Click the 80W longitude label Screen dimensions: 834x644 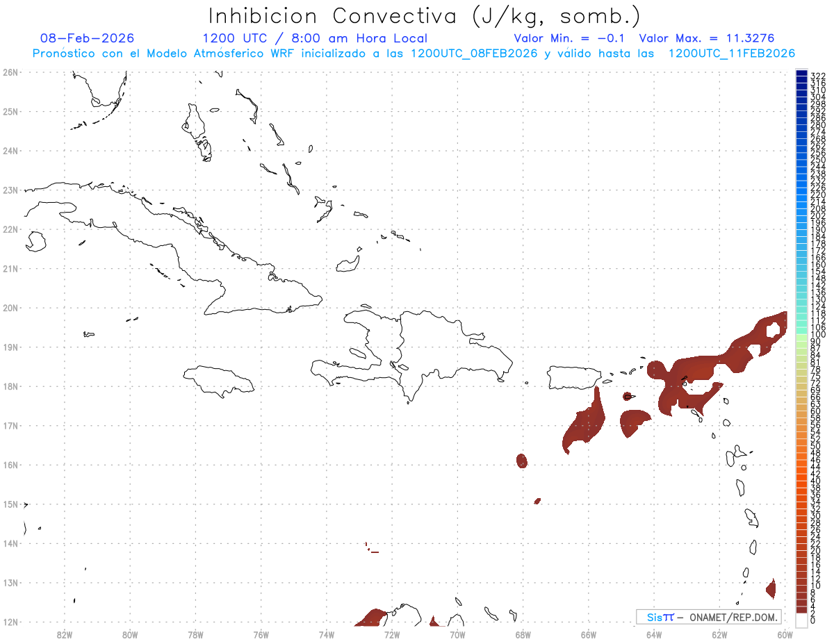coord(130,634)
